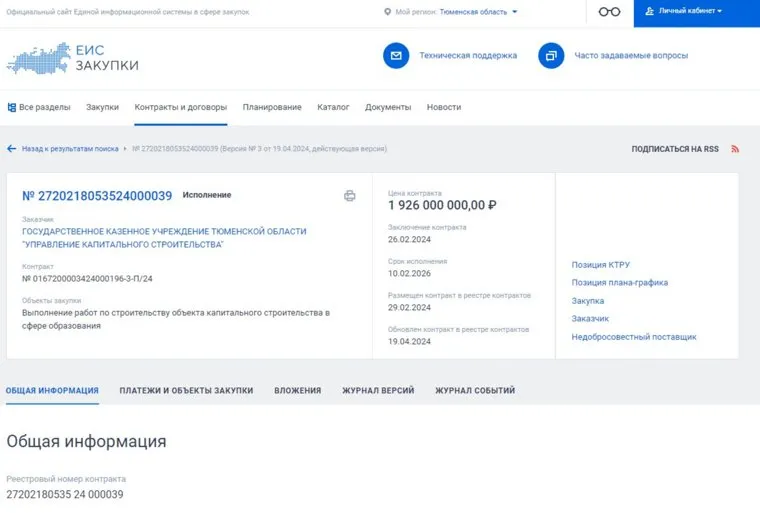
Task: Open the Планирование menu item
Action: click(272, 107)
